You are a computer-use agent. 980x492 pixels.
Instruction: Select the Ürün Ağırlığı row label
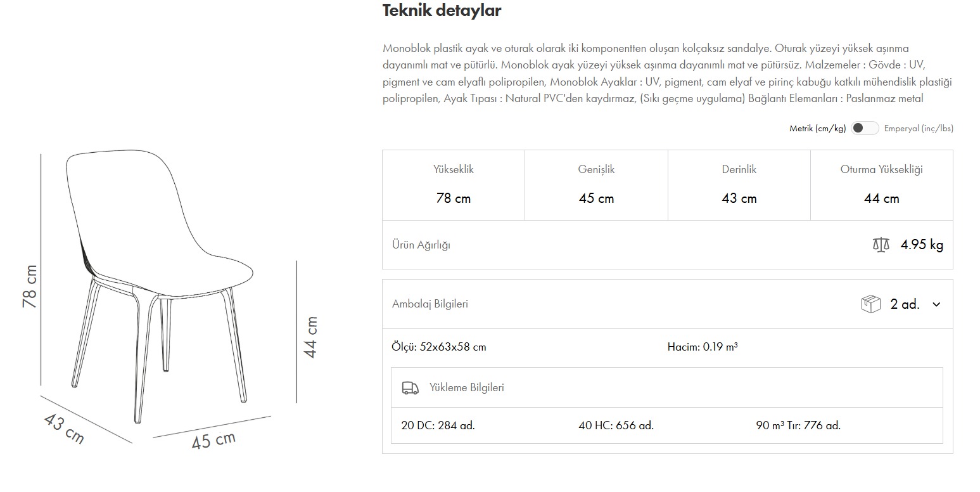point(421,245)
